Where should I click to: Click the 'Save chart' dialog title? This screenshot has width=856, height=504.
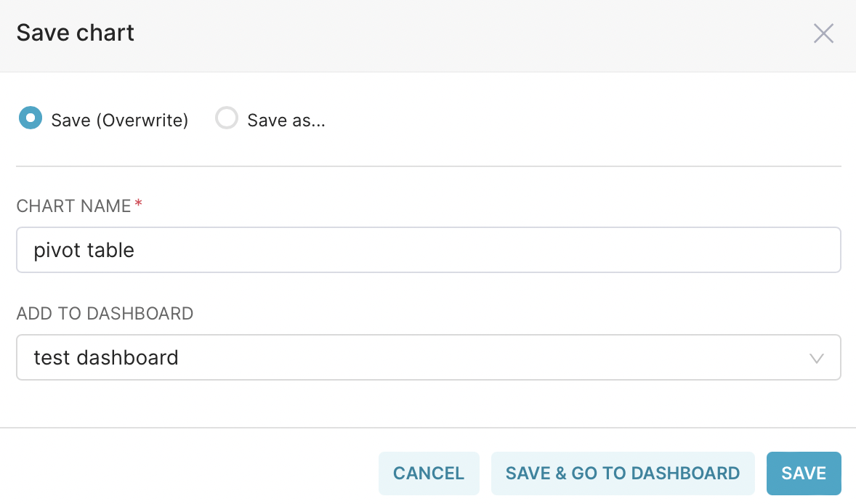click(76, 33)
